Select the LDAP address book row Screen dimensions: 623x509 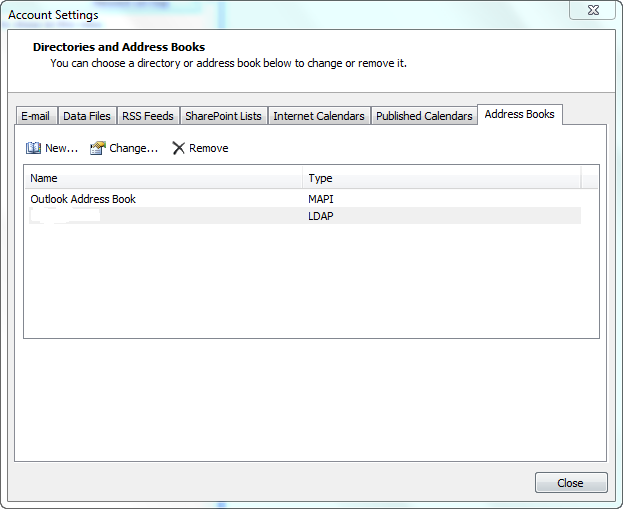(x=302, y=216)
